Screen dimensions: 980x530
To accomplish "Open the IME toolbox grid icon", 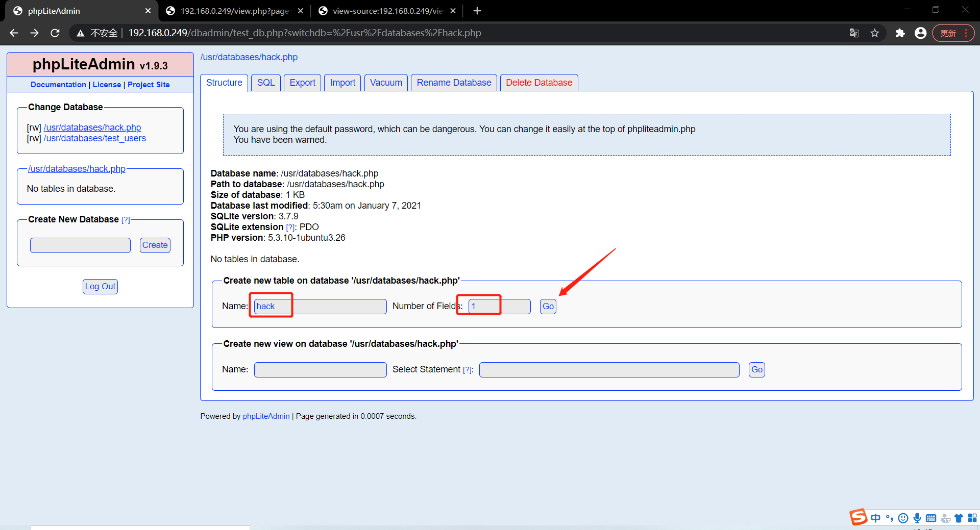I will 972,518.
